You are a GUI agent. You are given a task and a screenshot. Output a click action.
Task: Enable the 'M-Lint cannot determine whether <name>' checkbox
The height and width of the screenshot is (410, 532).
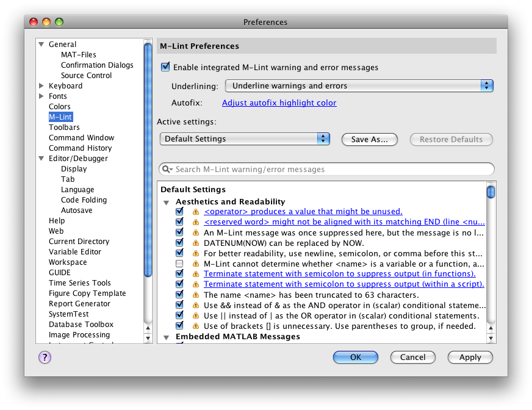coord(179,264)
